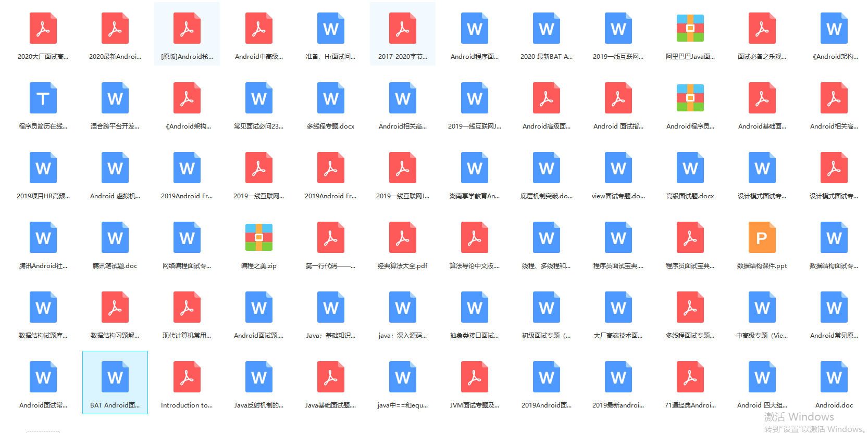Image resolution: width=868 pixels, height=433 pixels.
Task: Open the 腾讯Android社 Word icon
Action: pyautogui.click(x=43, y=237)
